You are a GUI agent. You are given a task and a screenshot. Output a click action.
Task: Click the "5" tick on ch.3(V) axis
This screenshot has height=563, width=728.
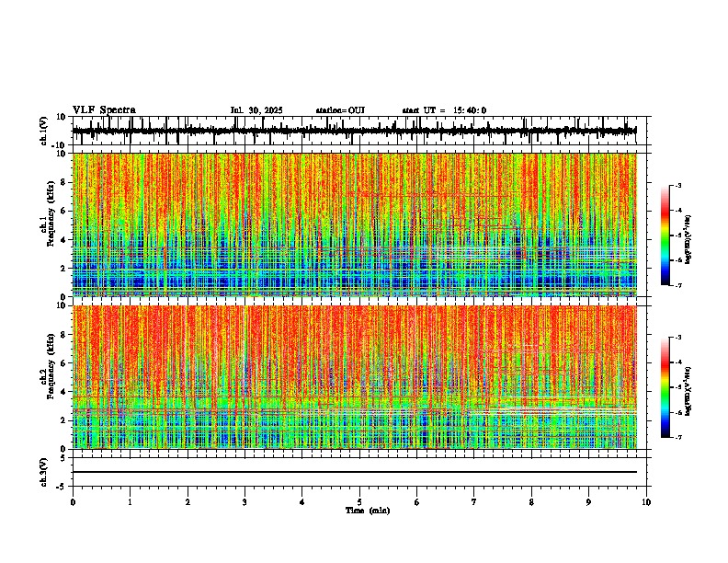click(x=64, y=458)
